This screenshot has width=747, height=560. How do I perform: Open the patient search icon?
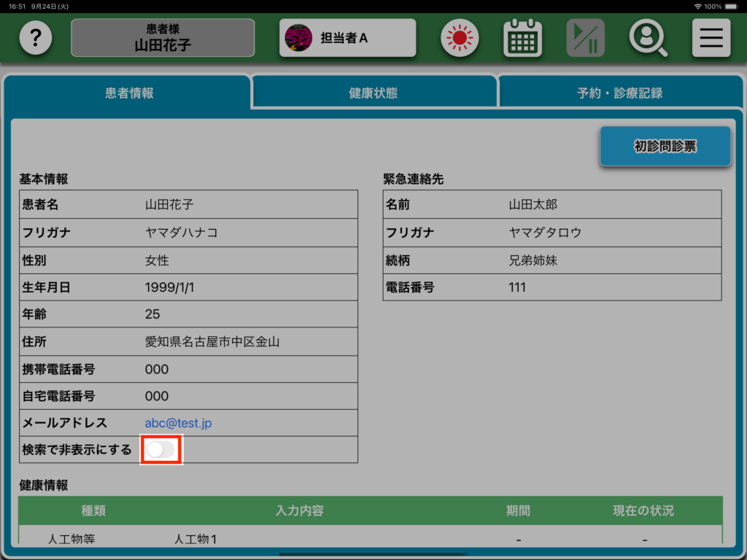648,38
